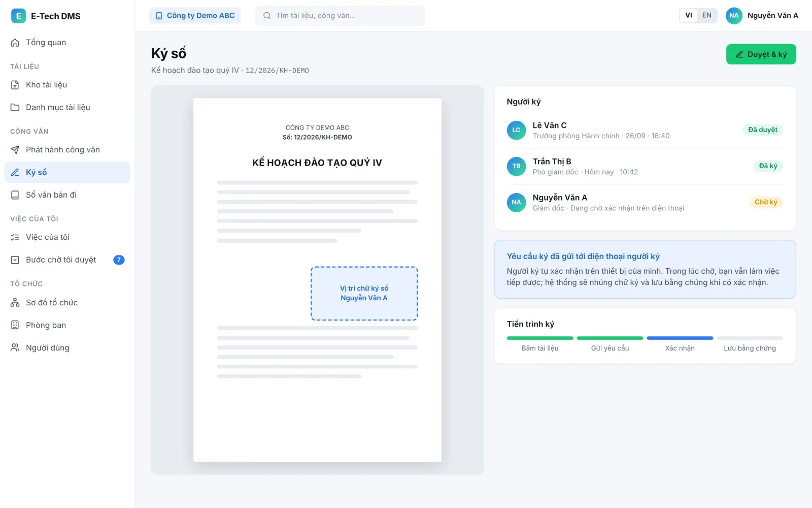Click the LC avatar of Lê Văn C

point(516,130)
